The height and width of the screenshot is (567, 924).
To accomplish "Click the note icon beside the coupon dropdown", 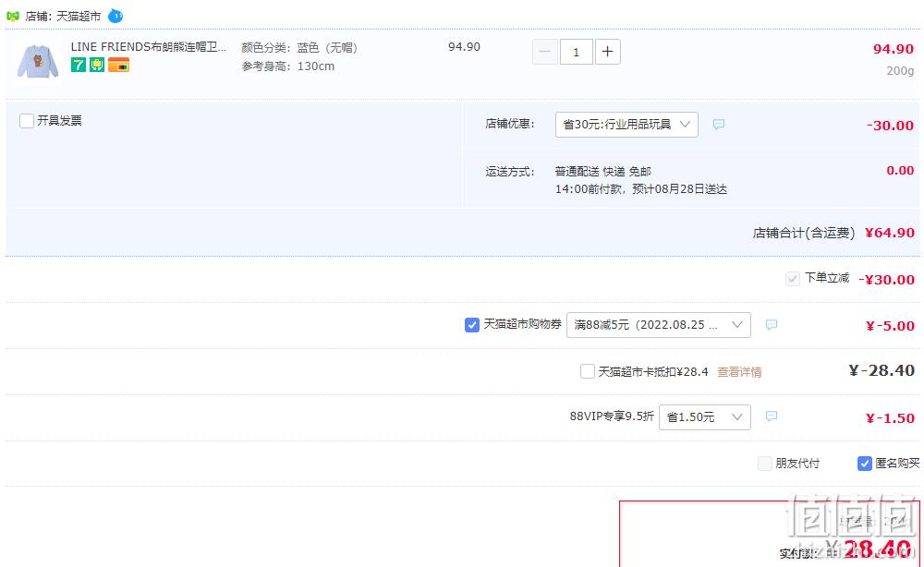I will pos(772,324).
